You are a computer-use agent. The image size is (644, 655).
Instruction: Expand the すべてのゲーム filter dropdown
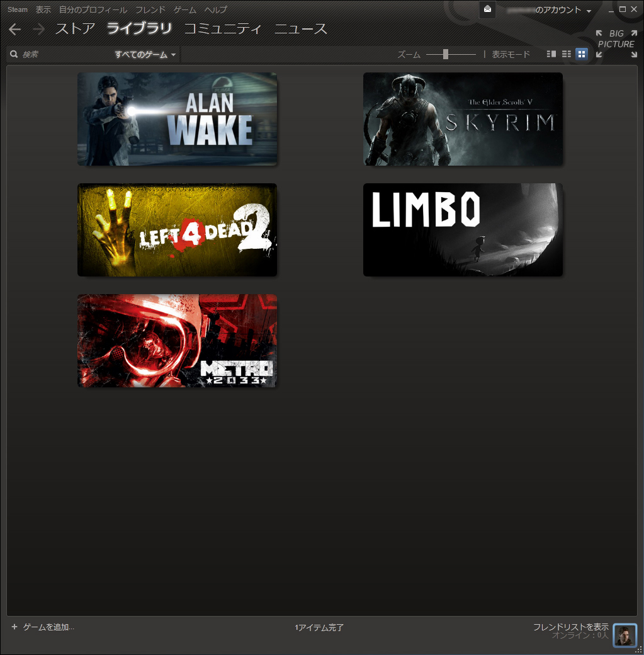pos(145,54)
